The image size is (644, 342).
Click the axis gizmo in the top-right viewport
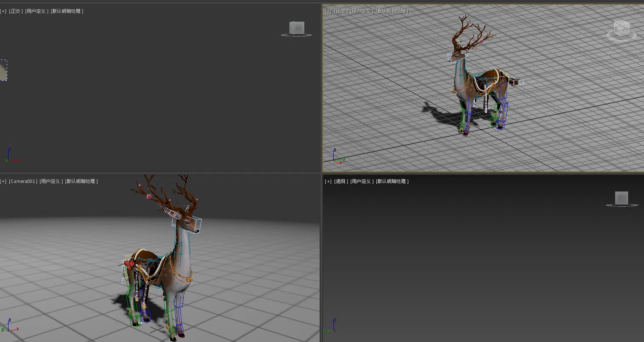[x=338, y=157]
